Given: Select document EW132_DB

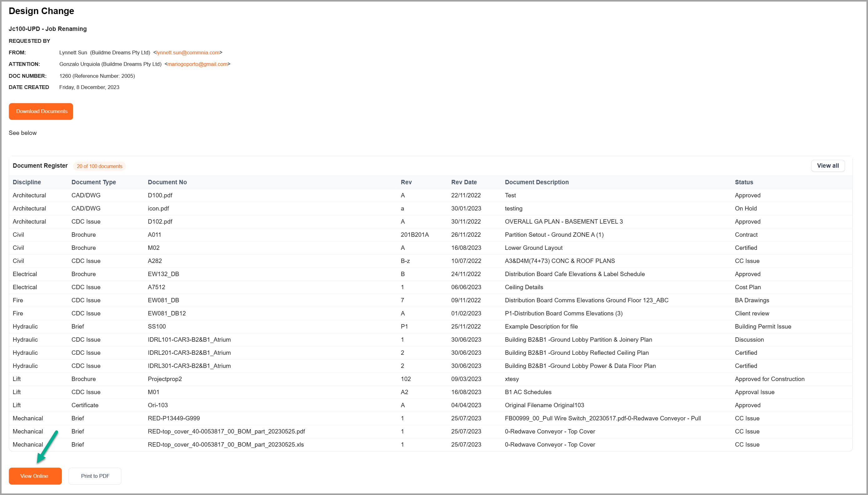Looking at the screenshot, I should [x=163, y=274].
